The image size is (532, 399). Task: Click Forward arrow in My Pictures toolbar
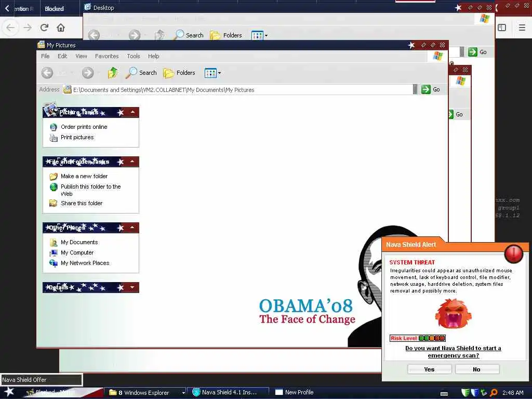[x=87, y=73]
